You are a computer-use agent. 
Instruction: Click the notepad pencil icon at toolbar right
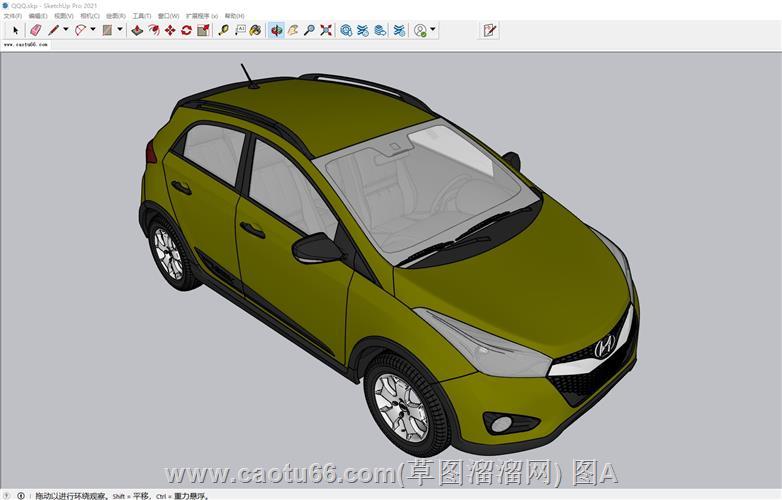(490, 30)
